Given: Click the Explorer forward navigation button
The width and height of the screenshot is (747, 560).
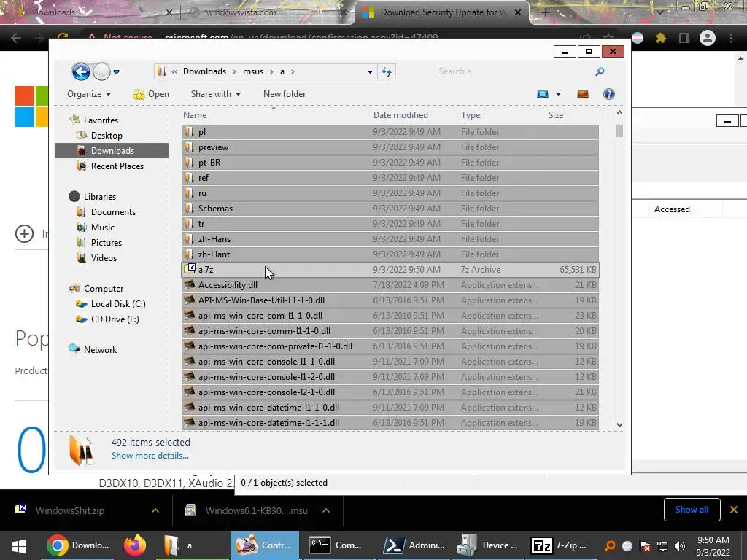Looking at the screenshot, I should coord(101,72).
